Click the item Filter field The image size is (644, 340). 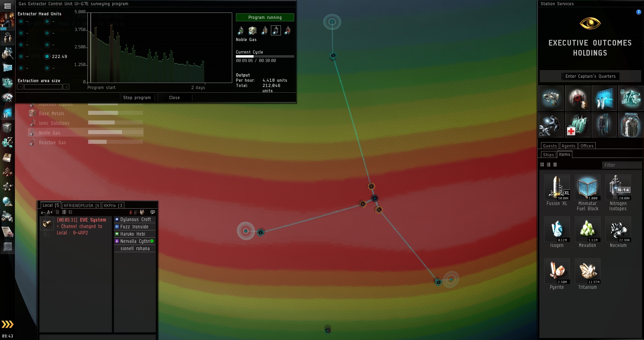click(622, 165)
